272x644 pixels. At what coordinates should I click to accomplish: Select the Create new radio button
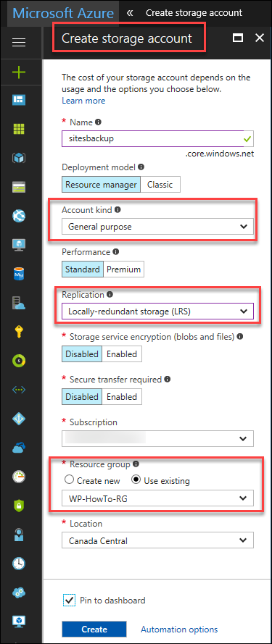tap(70, 480)
